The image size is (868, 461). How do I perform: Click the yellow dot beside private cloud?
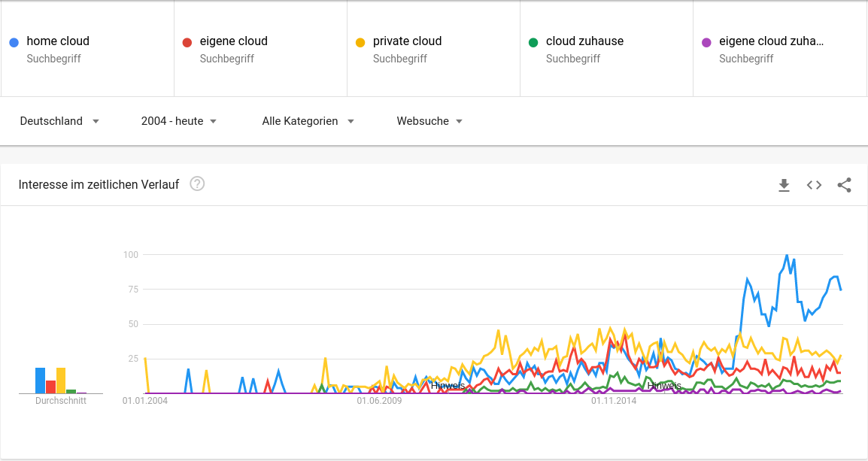point(360,42)
